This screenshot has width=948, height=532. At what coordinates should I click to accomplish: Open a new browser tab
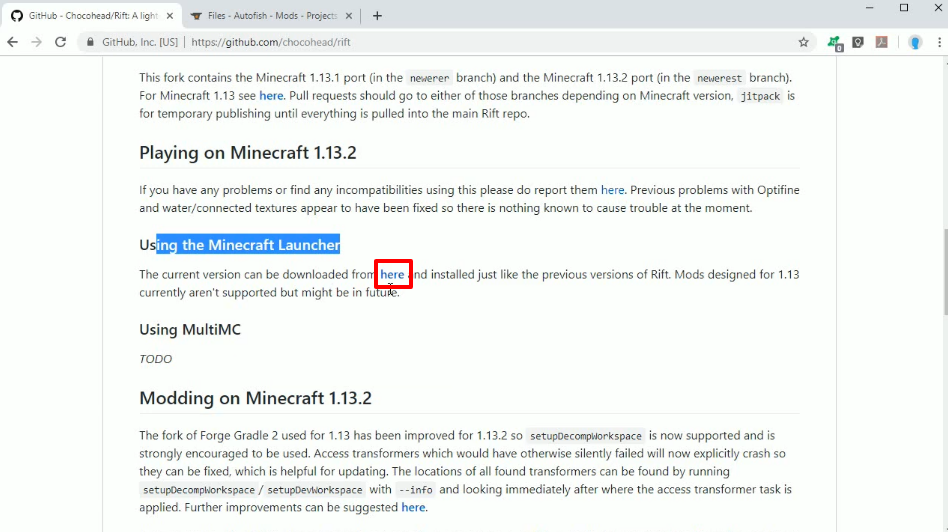coord(377,16)
